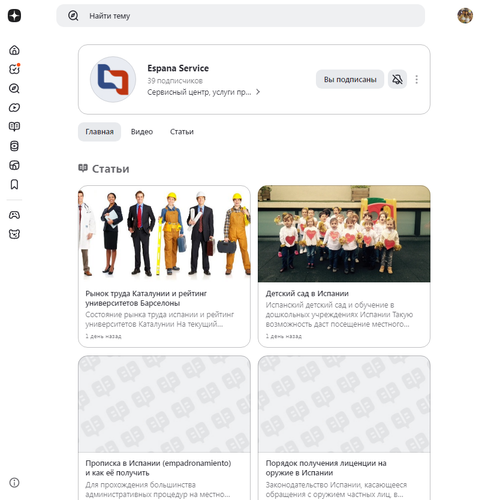Viewport: 479px width, 500px height.
Task: Click "1 день назад" under Детский сад article
Action: (x=283, y=336)
